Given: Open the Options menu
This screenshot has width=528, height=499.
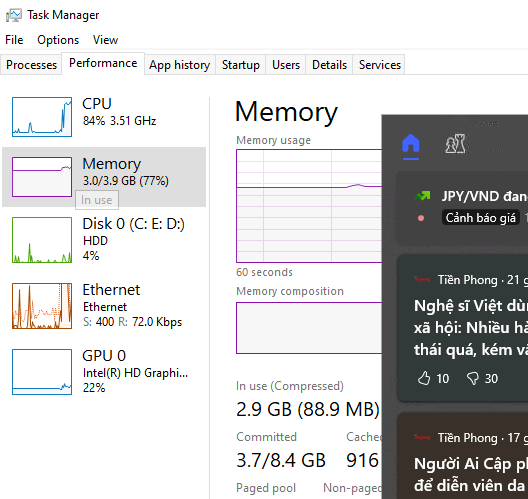Looking at the screenshot, I should tap(58, 40).
